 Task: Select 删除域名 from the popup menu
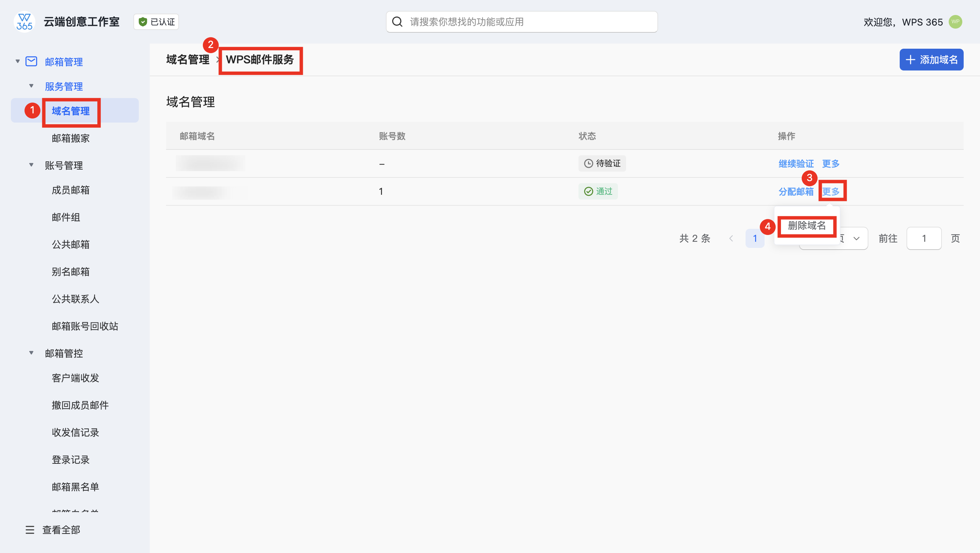tap(806, 226)
